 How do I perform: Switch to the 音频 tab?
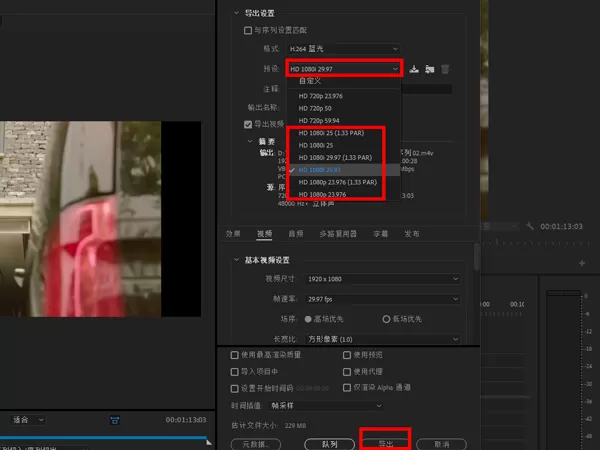click(296, 234)
